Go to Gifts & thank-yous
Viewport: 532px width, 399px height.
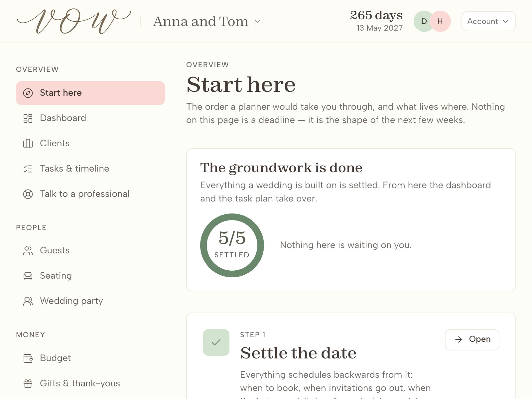click(90, 384)
